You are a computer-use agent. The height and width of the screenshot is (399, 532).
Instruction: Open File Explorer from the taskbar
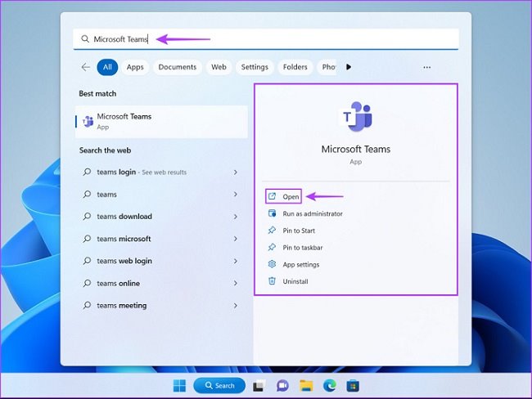pyautogui.click(x=306, y=386)
